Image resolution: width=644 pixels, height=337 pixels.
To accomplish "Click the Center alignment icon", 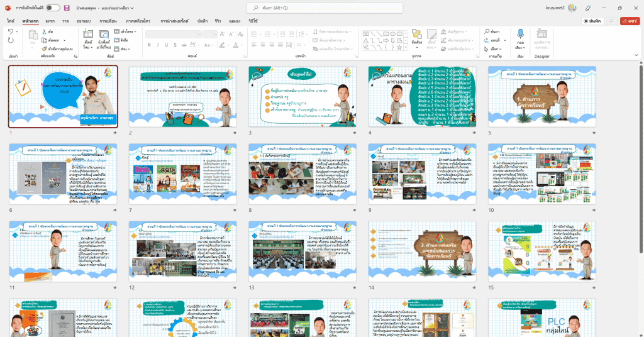I will [263, 45].
